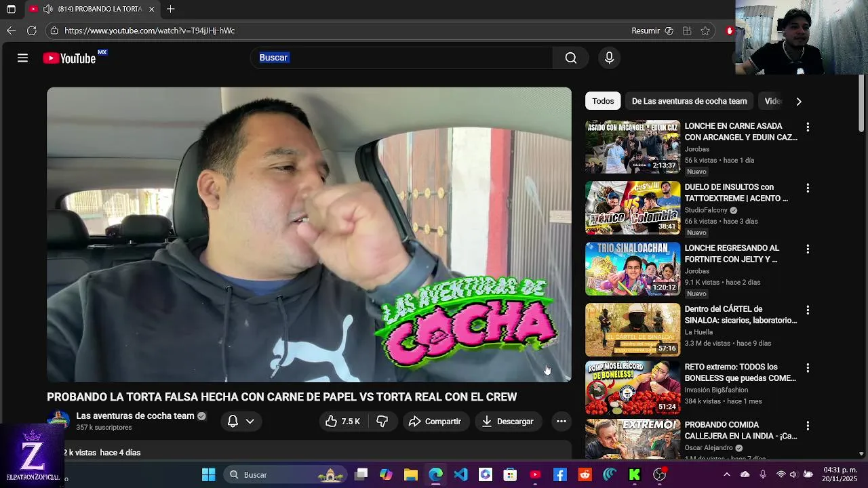The height and width of the screenshot is (488, 868).
Task: Select De Las aventuras de cocha team chip
Action: [689, 101]
